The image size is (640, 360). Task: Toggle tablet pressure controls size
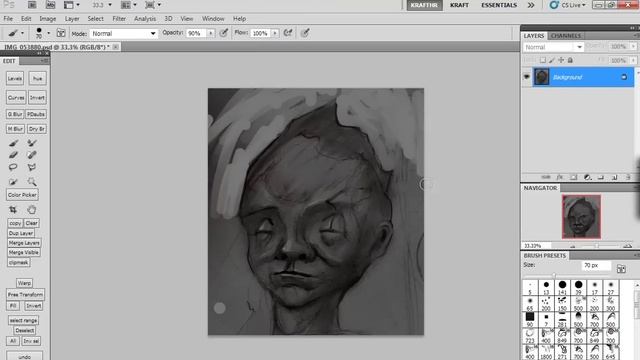coord(305,33)
